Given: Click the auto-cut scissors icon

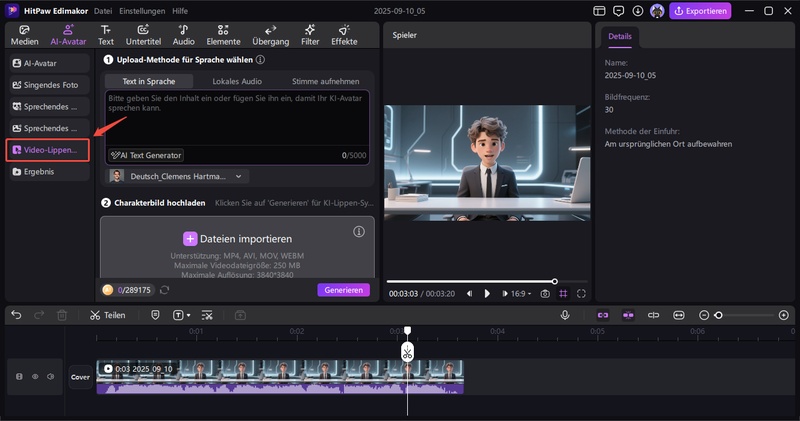Looking at the screenshot, I should coord(207,315).
